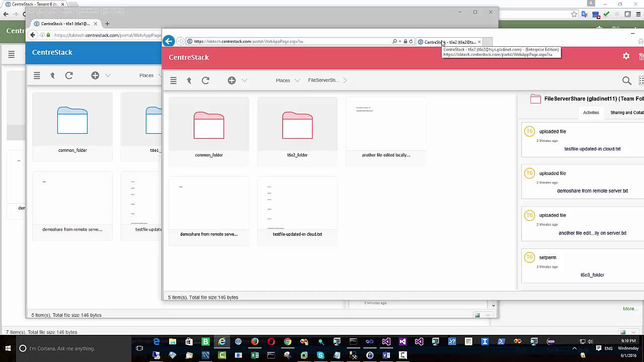Click 'testfile-updated-in cloud.txt' in the activity list

click(592, 149)
